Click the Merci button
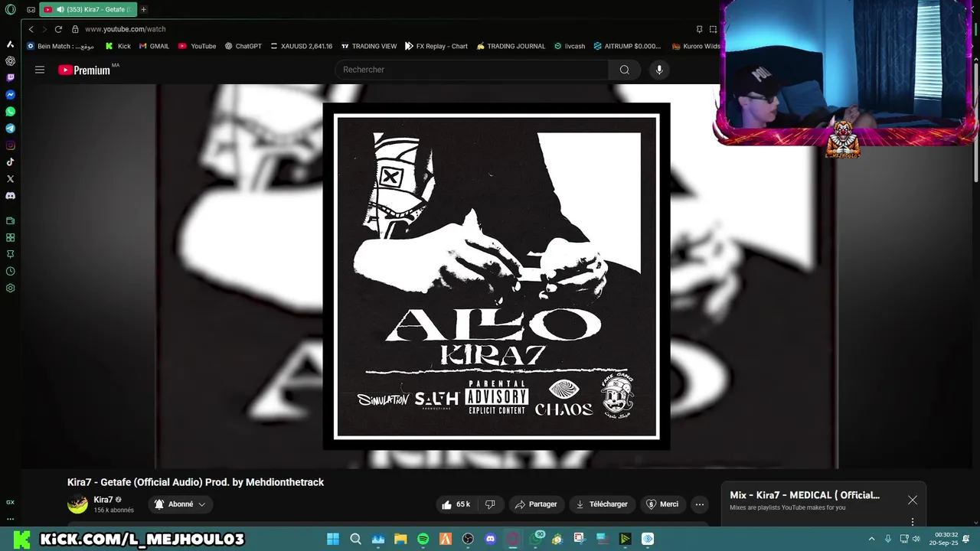The width and height of the screenshot is (980, 551). (662, 504)
